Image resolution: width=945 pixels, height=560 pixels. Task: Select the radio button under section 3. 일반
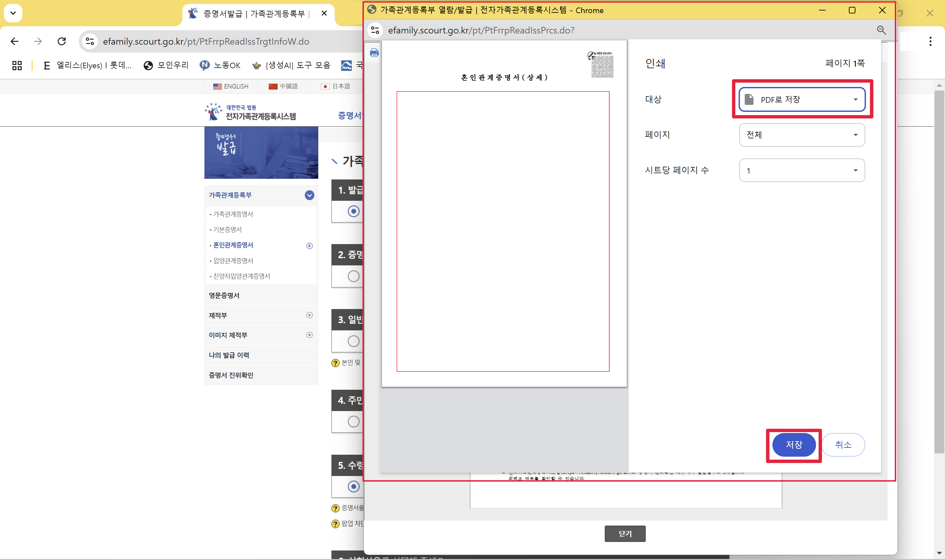[354, 341]
